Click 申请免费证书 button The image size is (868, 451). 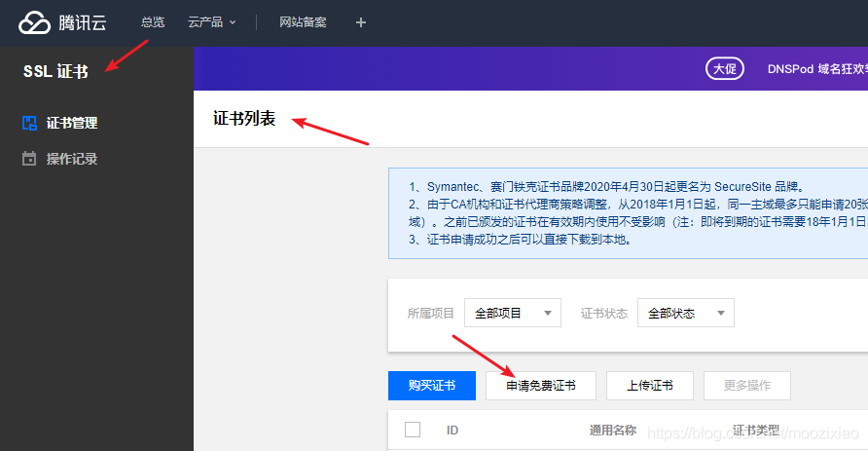[x=541, y=386]
